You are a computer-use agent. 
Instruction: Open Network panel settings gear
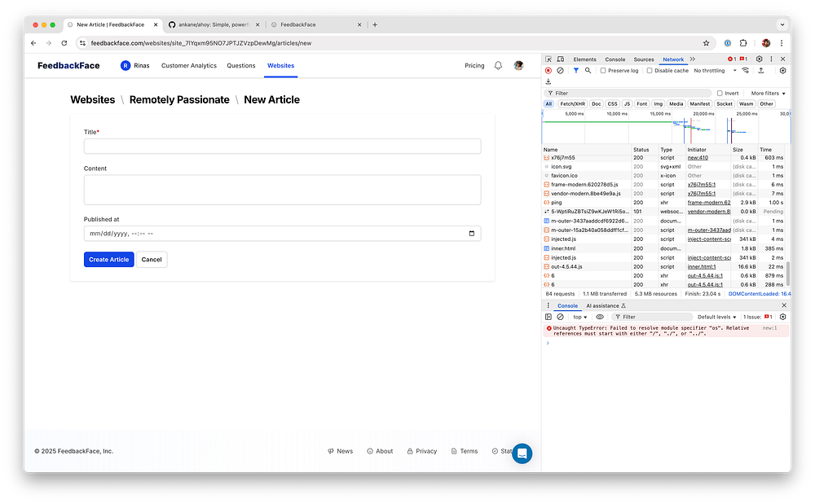click(782, 71)
